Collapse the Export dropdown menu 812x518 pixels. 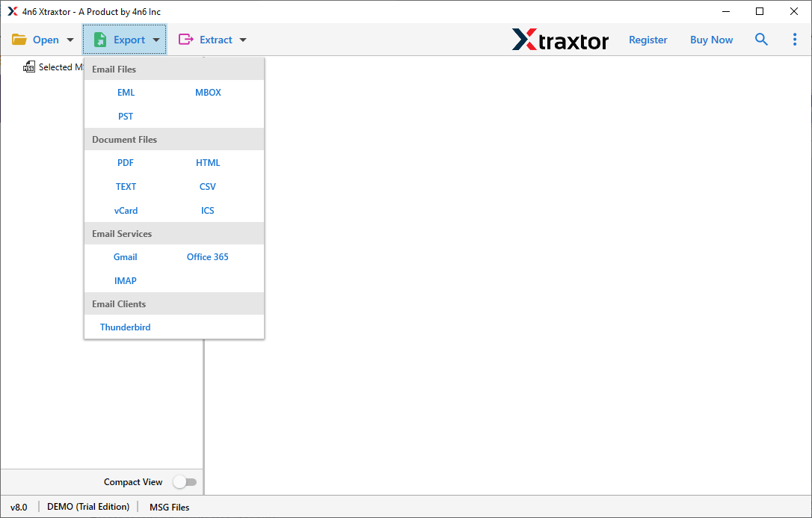coord(156,40)
